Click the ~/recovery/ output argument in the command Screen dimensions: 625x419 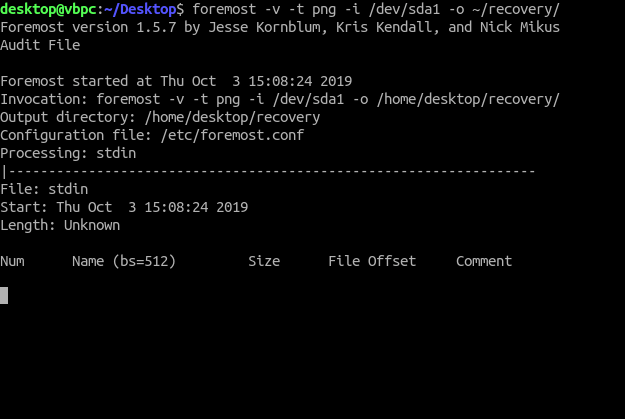[x=512, y=9]
